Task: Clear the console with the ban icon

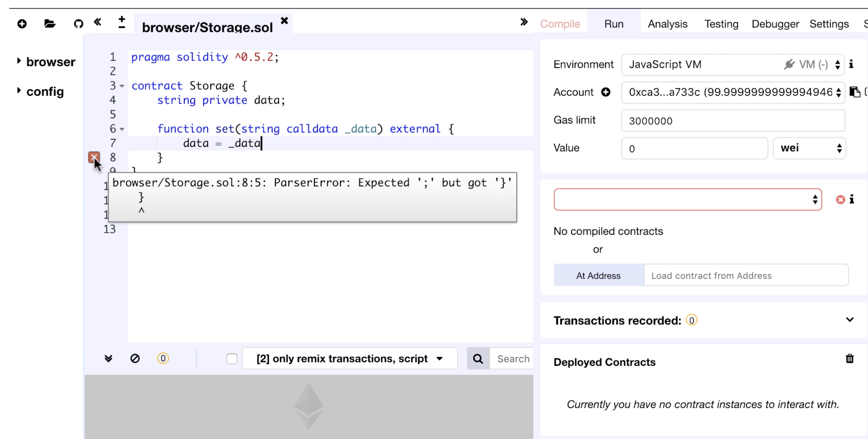Action: (135, 358)
